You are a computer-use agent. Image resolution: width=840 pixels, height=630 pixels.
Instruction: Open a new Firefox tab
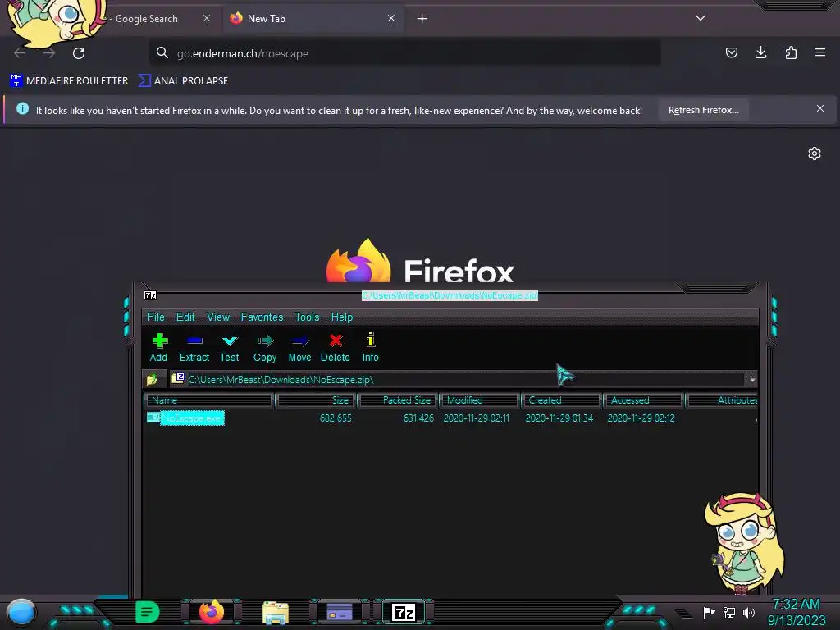point(422,19)
